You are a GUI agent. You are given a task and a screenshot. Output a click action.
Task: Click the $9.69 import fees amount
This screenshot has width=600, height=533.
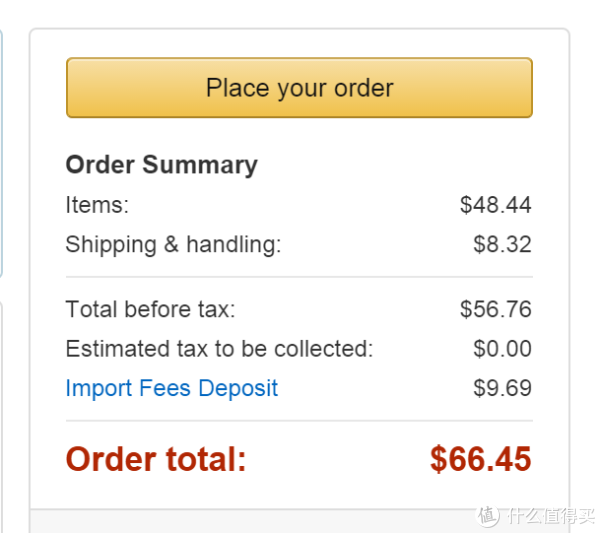tap(502, 388)
